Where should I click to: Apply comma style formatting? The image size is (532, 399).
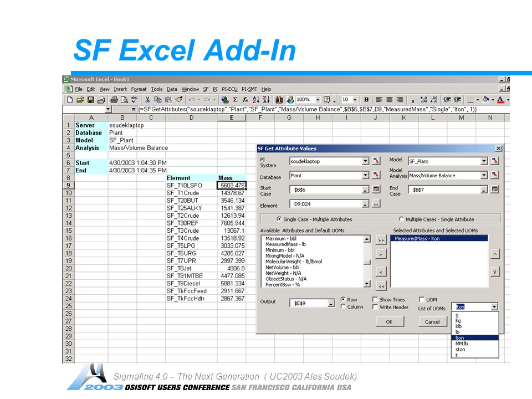pos(412,100)
